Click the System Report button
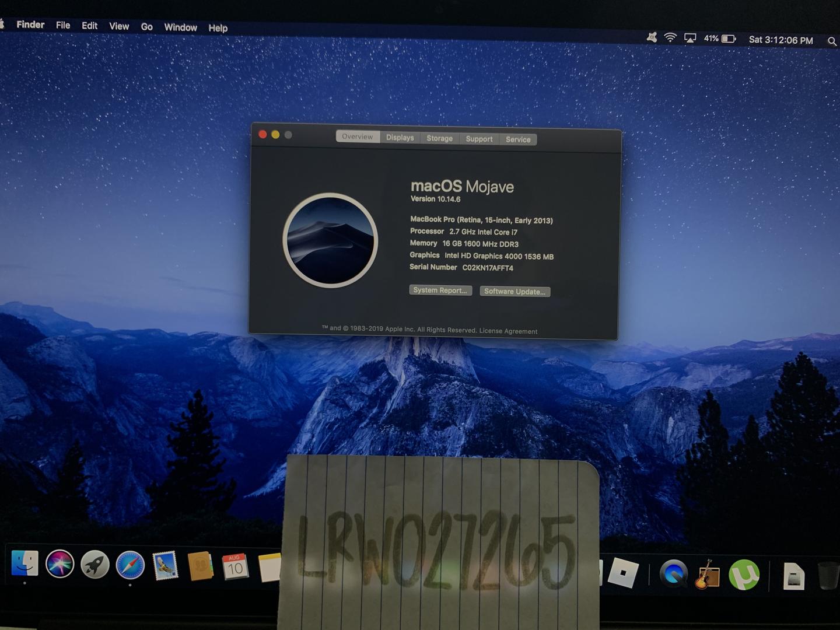The image size is (840, 630). pos(440,290)
